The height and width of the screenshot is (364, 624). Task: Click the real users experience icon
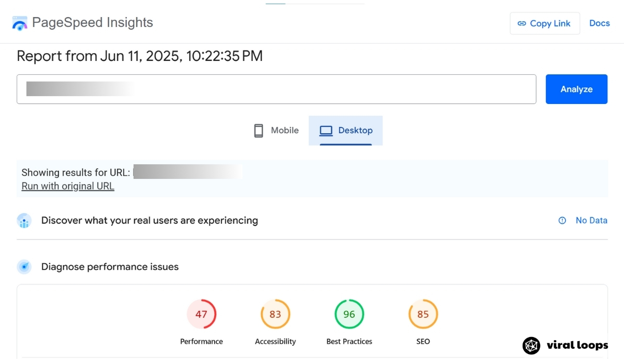click(x=24, y=221)
